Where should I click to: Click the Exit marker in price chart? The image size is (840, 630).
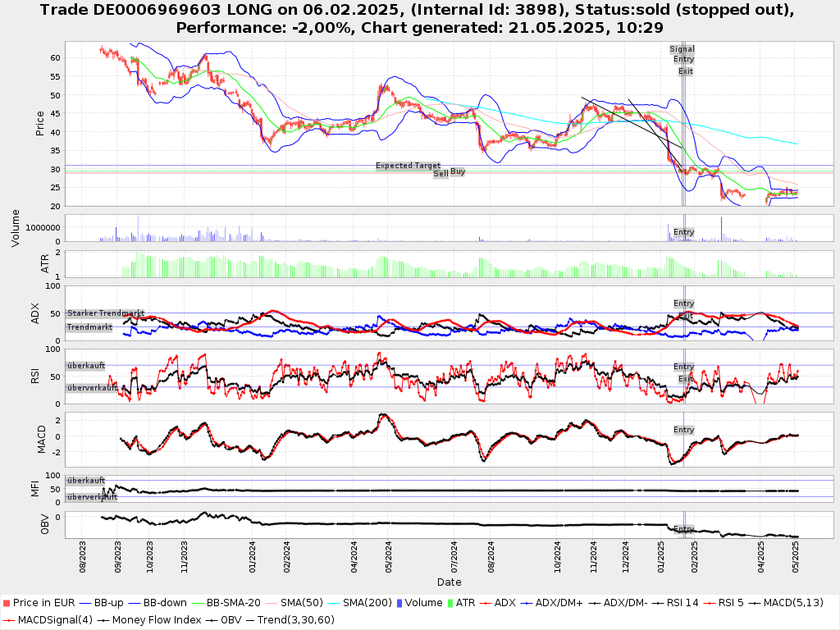tap(686, 71)
